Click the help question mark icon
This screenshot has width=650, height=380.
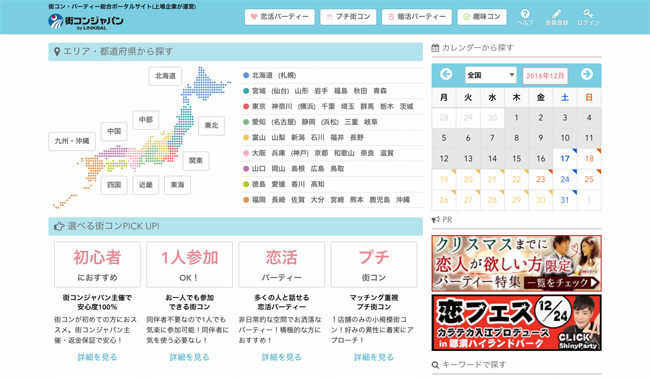(525, 14)
